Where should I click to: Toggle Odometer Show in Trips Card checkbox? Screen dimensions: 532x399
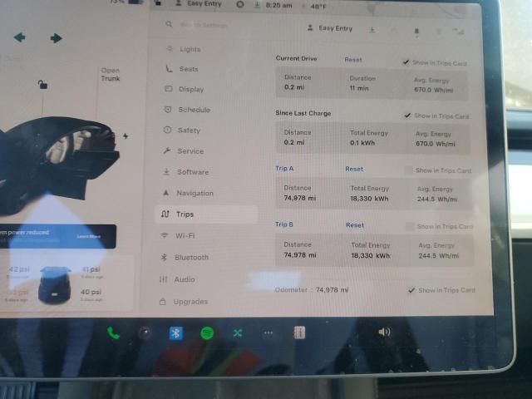click(x=411, y=290)
